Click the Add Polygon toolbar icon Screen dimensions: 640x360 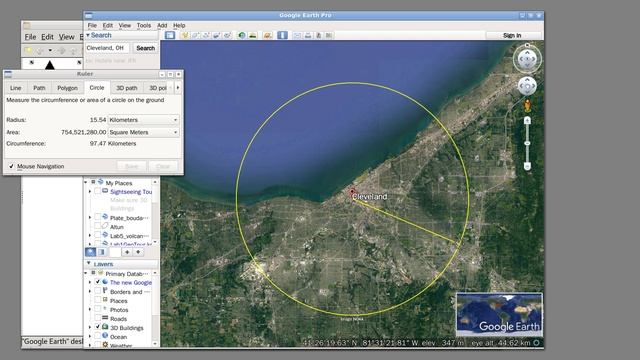pyautogui.click(x=195, y=36)
